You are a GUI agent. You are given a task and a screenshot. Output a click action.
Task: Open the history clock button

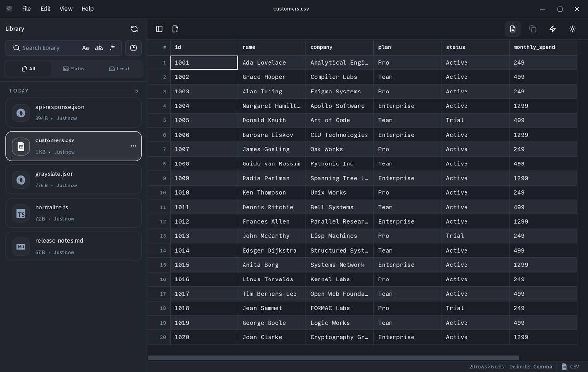[x=134, y=48]
